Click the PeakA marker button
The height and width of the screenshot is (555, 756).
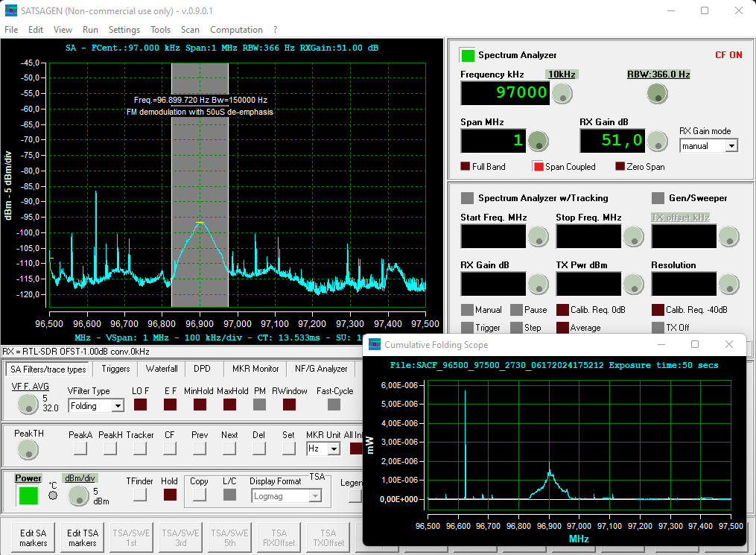(80, 448)
